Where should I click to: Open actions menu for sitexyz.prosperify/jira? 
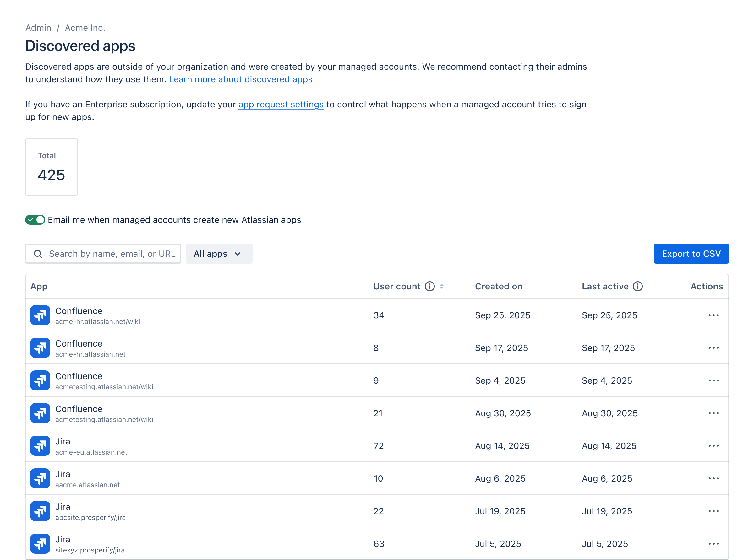click(x=714, y=544)
